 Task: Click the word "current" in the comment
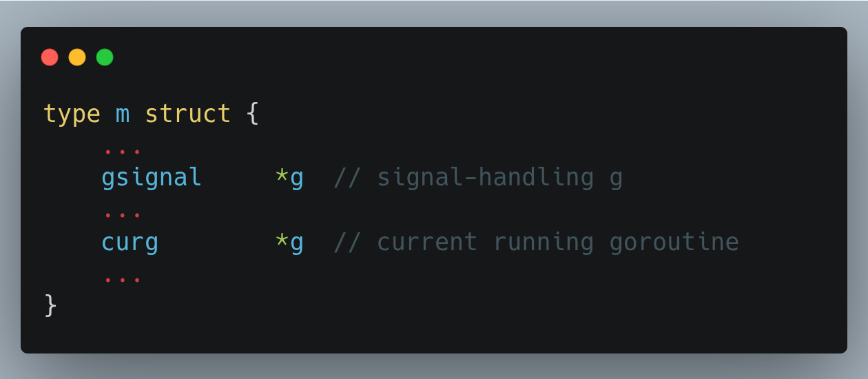(x=427, y=242)
